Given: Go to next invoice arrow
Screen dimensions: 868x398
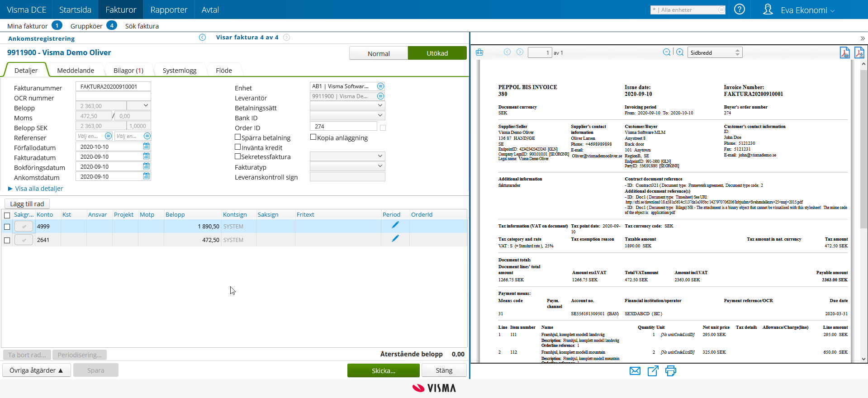Looking at the screenshot, I should (x=286, y=37).
